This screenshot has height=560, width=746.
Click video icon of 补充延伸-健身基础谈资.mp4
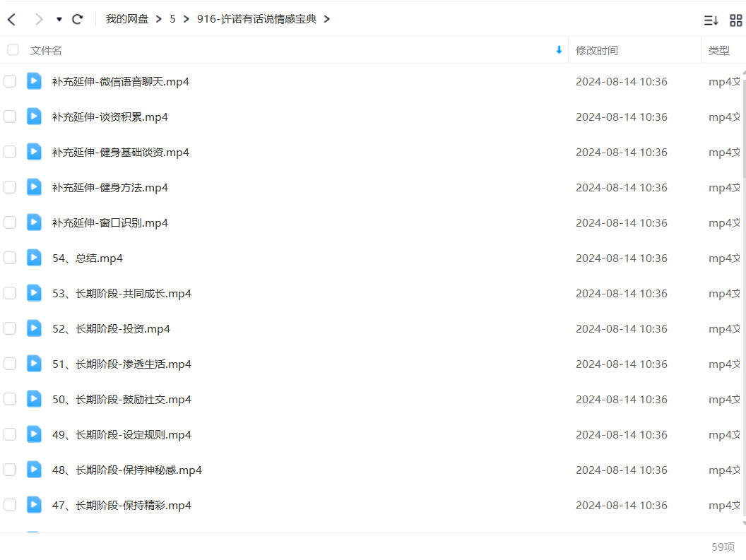(x=34, y=152)
